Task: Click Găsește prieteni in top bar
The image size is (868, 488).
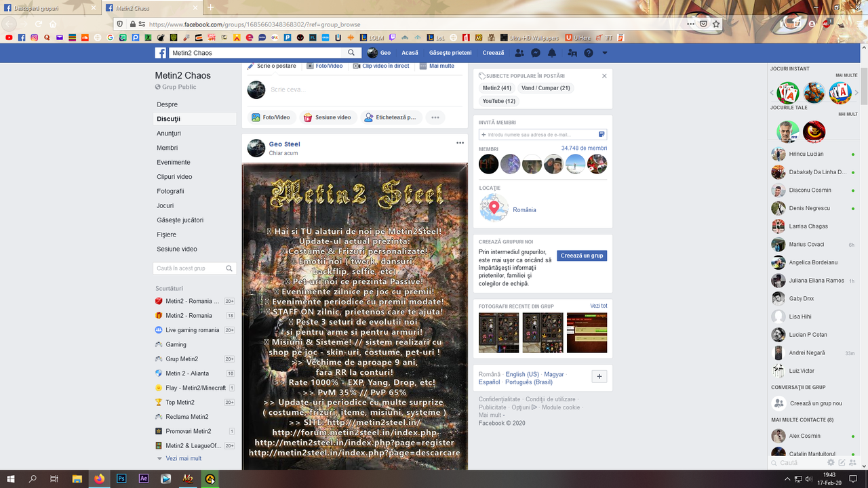Action: pos(450,53)
